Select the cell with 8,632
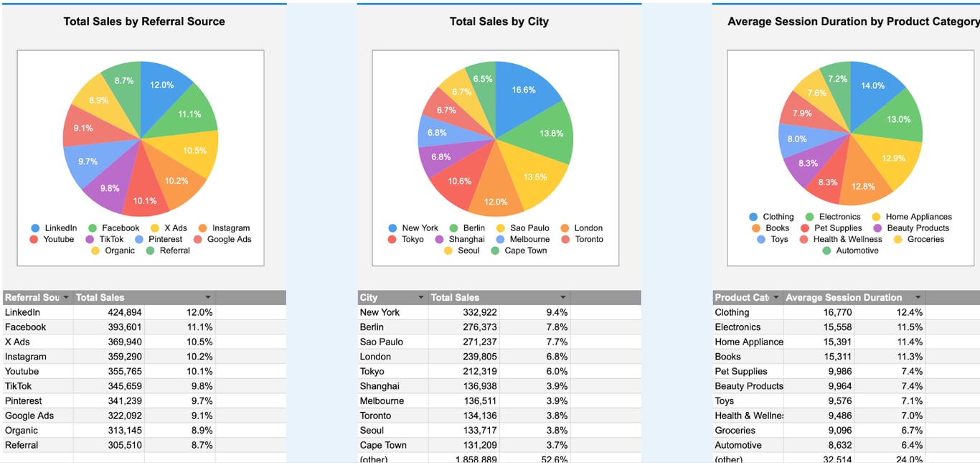The height and width of the screenshot is (463, 980). pyautogui.click(x=819, y=445)
